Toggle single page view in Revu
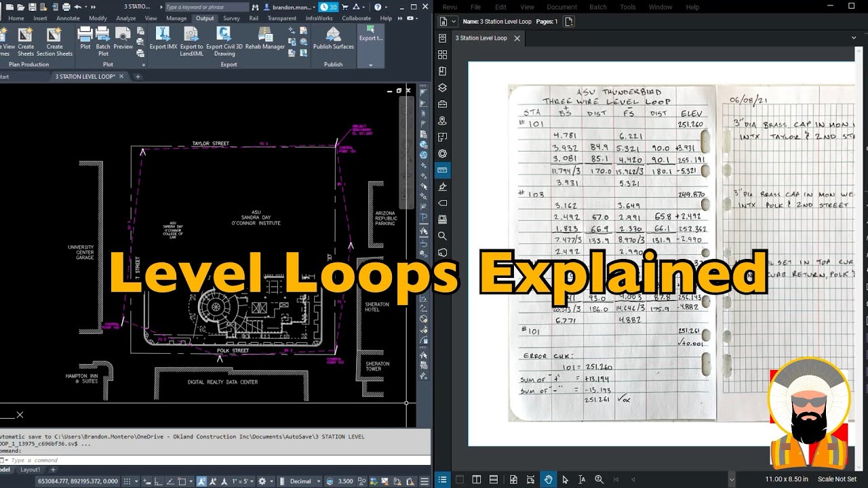 click(460, 479)
